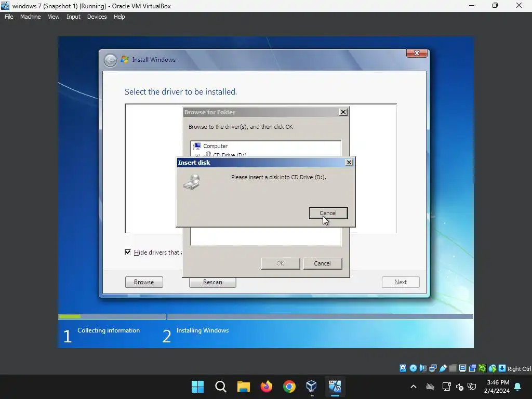Uncheck Hide drivers that are not compatible
Viewport: 532px width, 399px height.
tap(128, 252)
